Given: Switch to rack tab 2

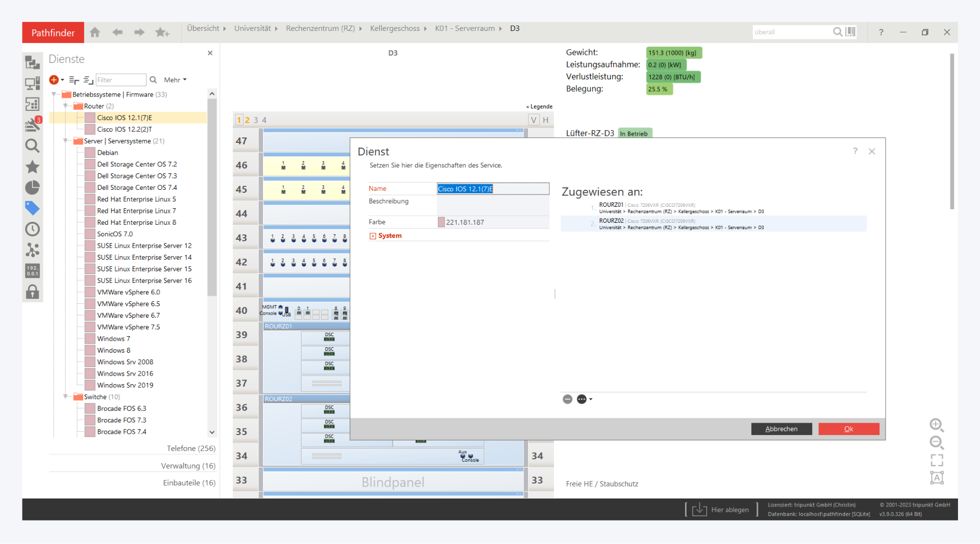Looking at the screenshot, I should point(247,120).
